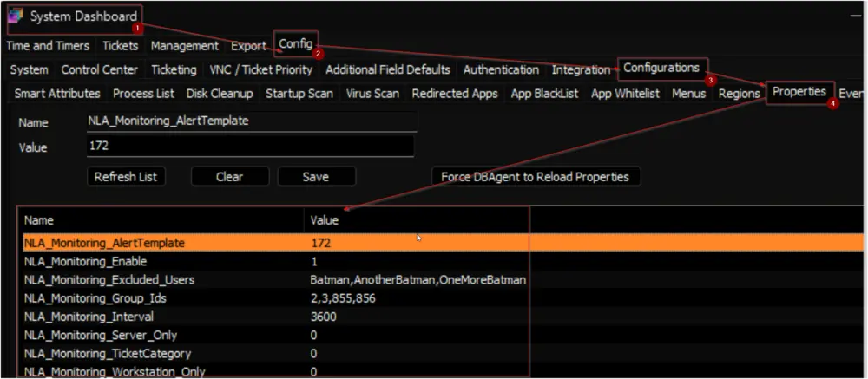This screenshot has width=868, height=379.
Task: Open the Virus Scan tab
Action: pyautogui.click(x=372, y=94)
